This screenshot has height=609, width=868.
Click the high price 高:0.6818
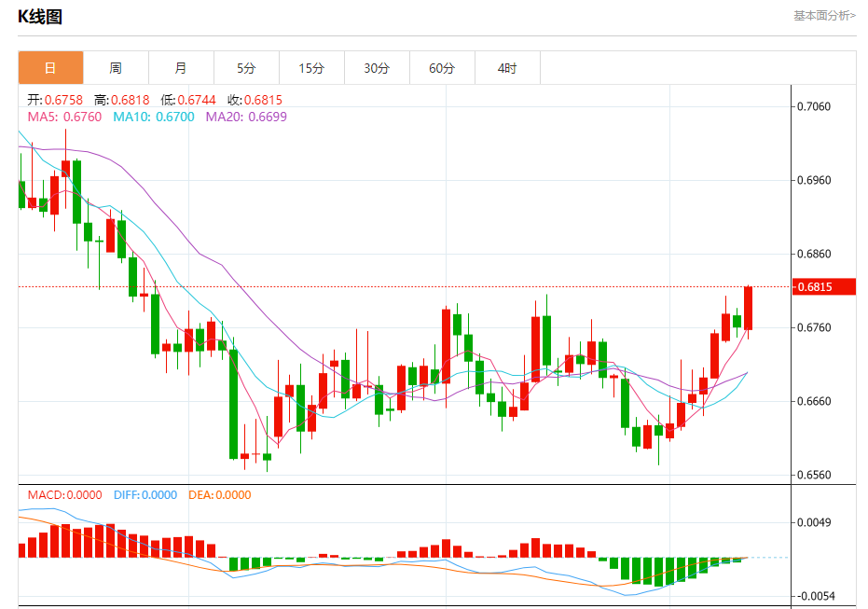pyautogui.click(x=122, y=100)
